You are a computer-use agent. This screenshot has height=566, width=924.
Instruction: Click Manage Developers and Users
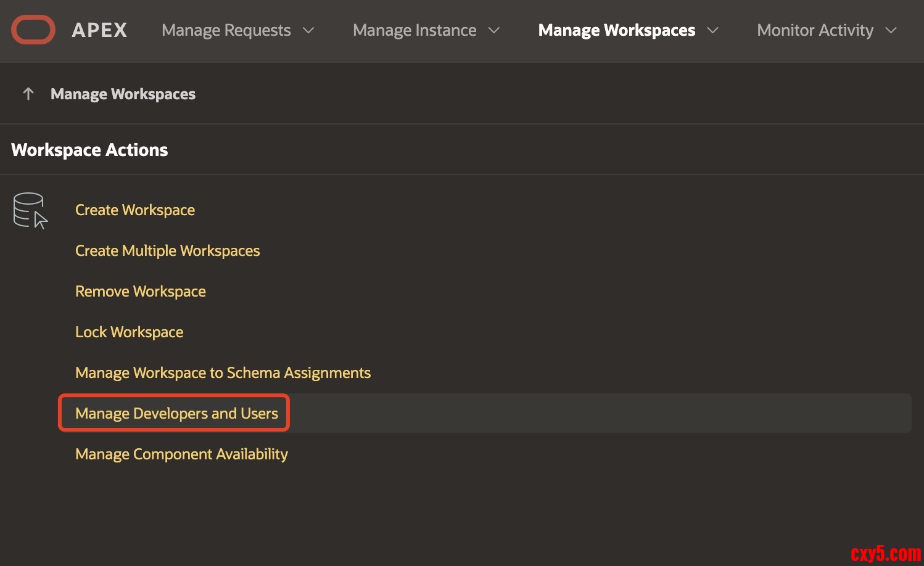(176, 414)
